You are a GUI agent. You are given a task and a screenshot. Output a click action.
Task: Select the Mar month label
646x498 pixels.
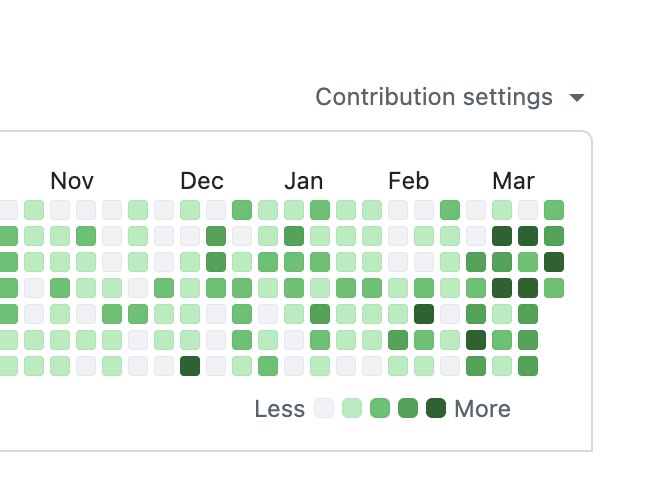(x=513, y=181)
